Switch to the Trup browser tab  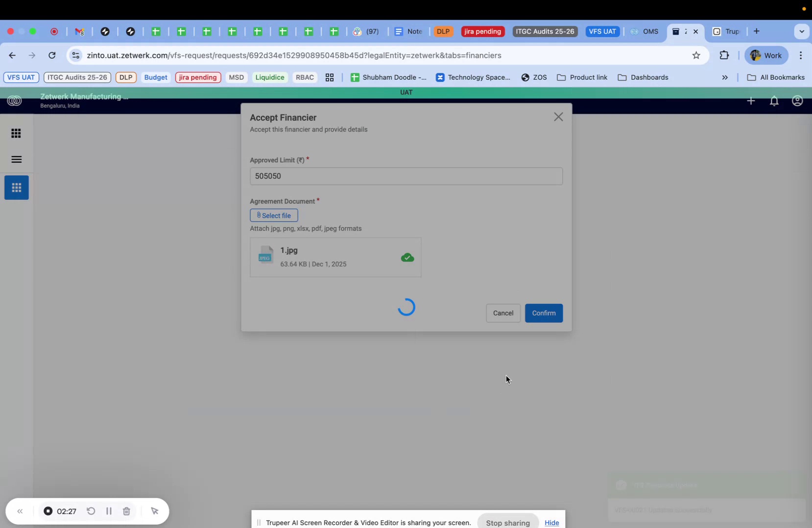[x=726, y=31]
